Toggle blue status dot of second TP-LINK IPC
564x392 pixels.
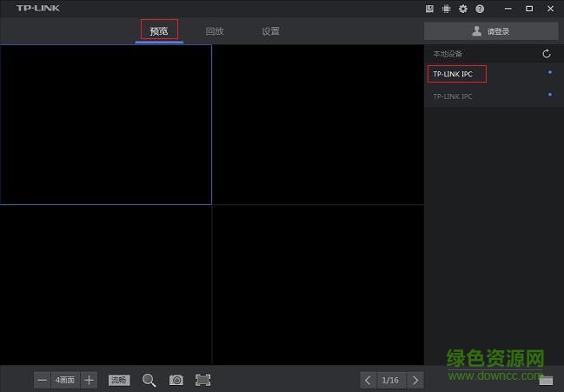pyautogui.click(x=550, y=95)
